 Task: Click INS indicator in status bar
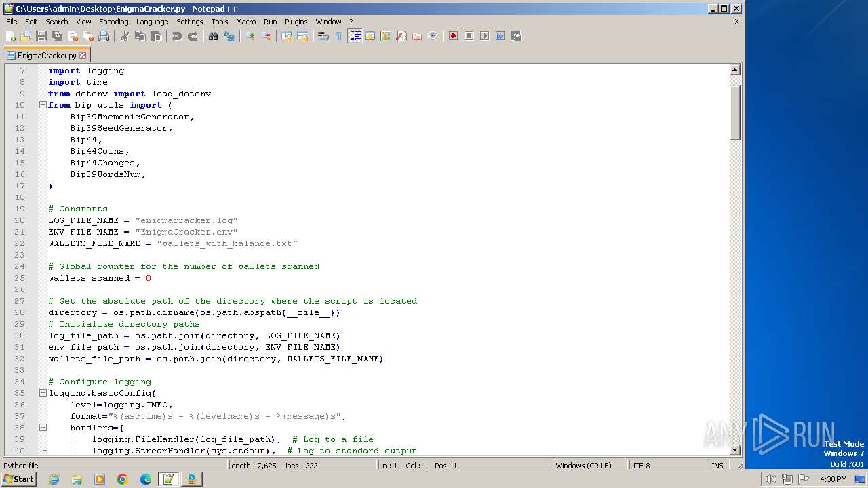(x=717, y=466)
